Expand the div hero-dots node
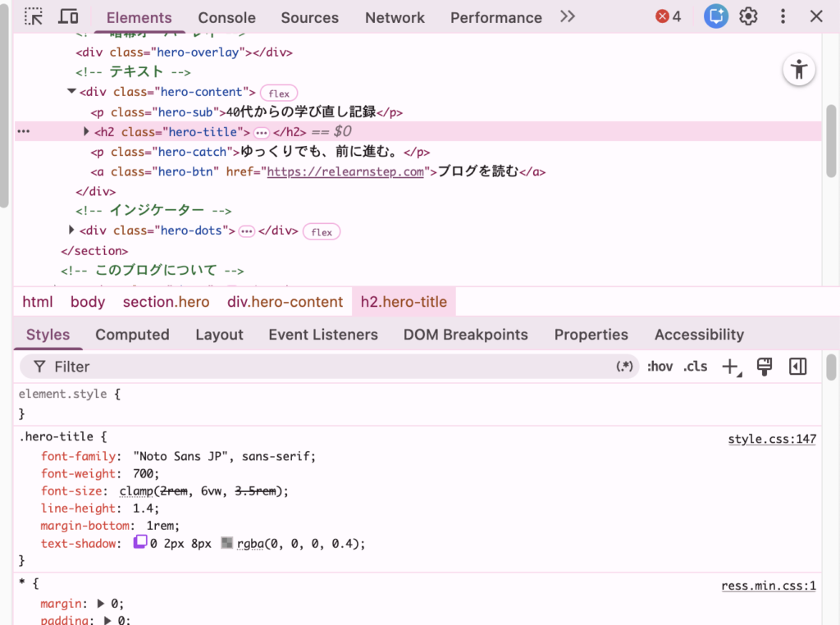Viewport: 840px width, 625px height. pyautogui.click(x=71, y=230)
